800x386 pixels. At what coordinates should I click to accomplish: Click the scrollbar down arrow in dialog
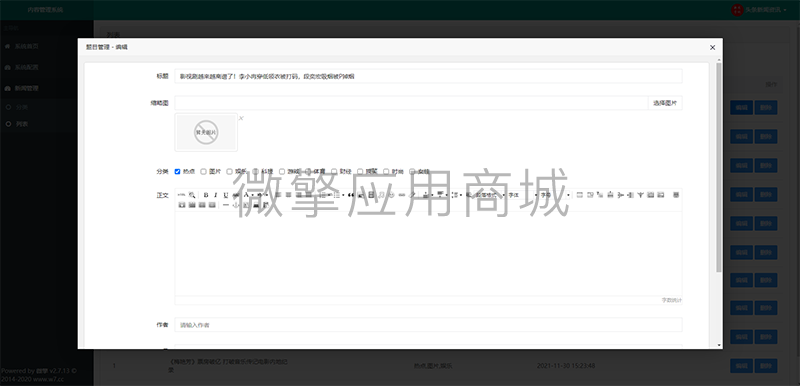(x=719, y=345)
